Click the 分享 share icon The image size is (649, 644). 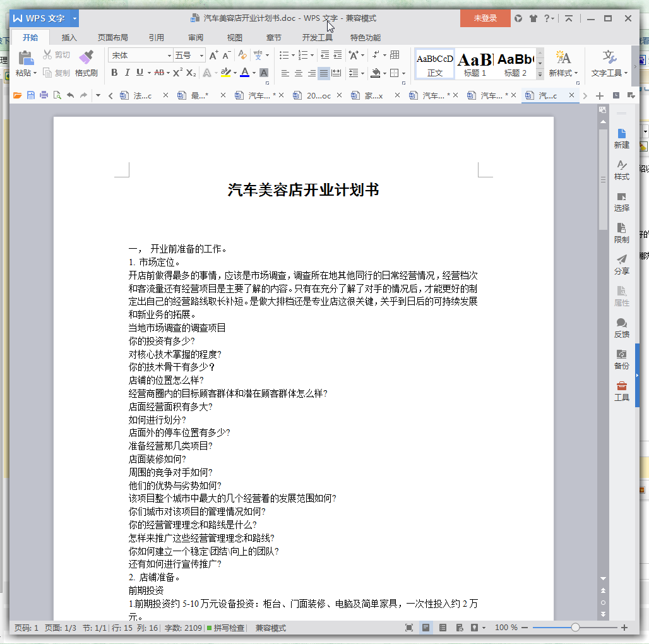(621, 265)
